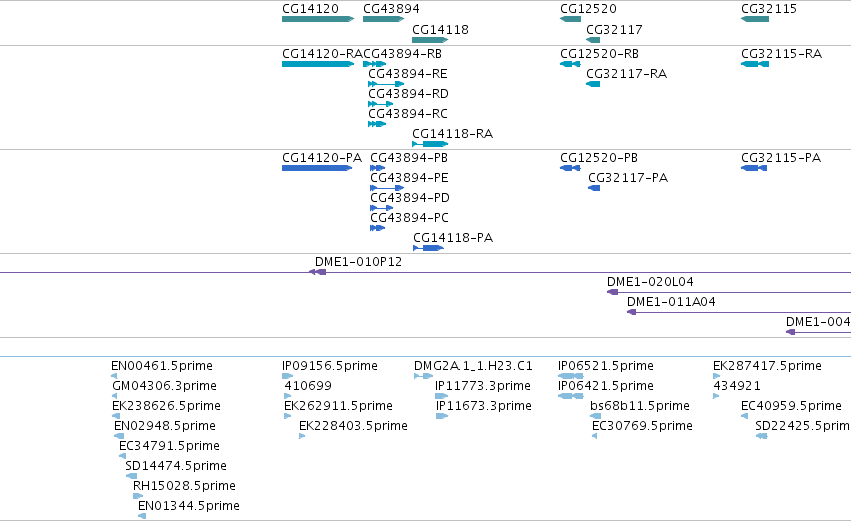Image resolution: width=851 pixels, height=521 pixels.
Task: Click transcript CG12520-RB
Action: pos(570,64)
